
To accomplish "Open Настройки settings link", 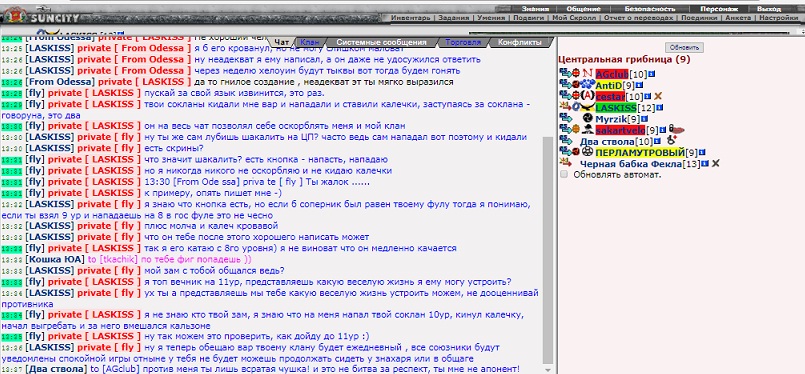I will click(x=778, y=17).
